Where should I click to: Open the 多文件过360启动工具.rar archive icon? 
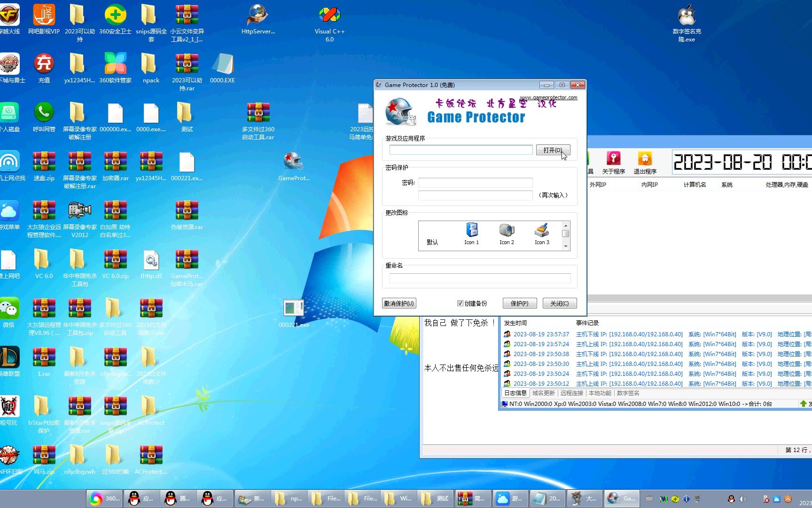tap(258, 121)
